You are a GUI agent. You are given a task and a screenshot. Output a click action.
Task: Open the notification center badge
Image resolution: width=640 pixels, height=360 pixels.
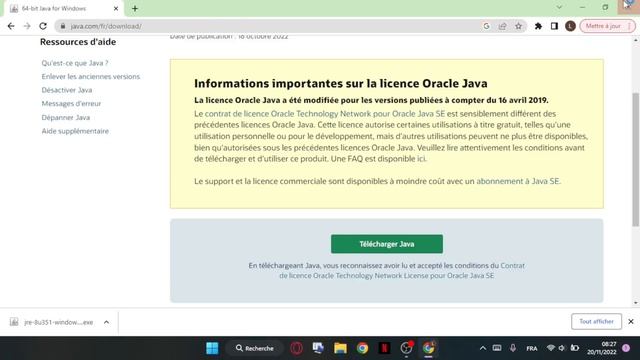coord(626,348)
